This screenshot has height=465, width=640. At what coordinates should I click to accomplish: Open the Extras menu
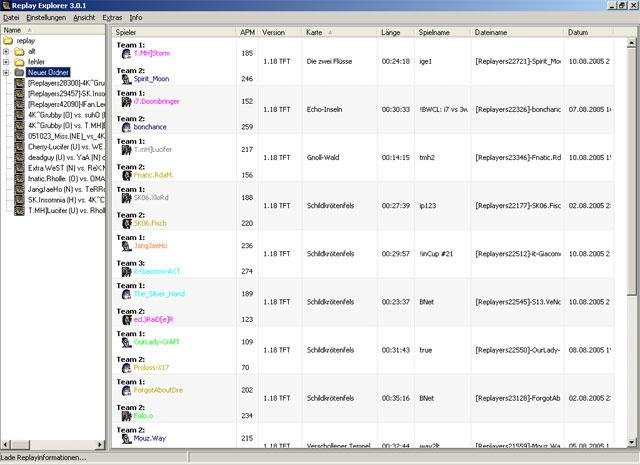pos(112,18)
